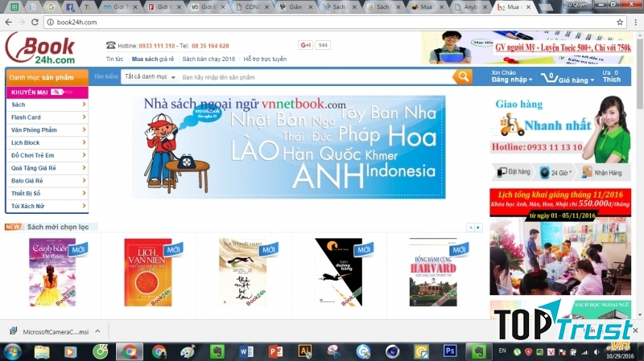Viewport: 644px width, 361px height.
Task: Reload the book24h.com page
Action: pos(35,23)
